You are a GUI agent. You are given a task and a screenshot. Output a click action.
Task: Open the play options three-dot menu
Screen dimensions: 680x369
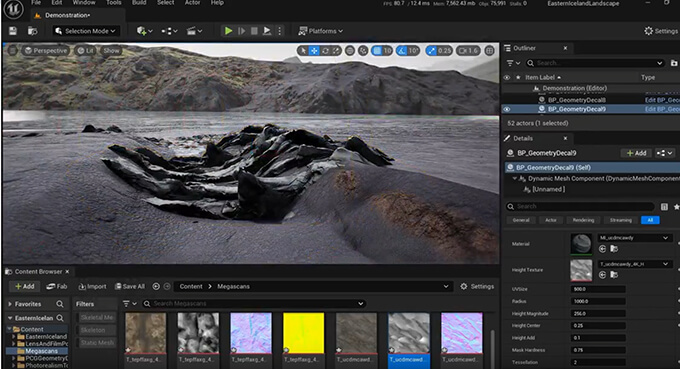(280, 31)
